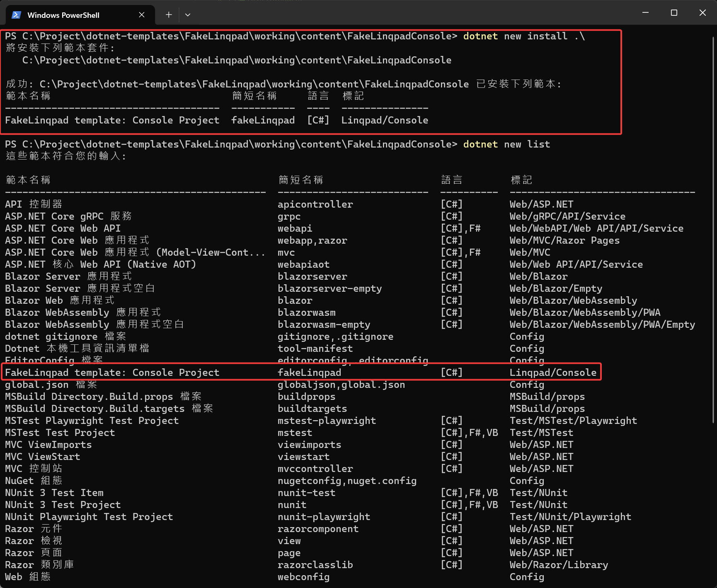
Task: Click 'Blazor Web 應用程式' template name
Action: 60,300
